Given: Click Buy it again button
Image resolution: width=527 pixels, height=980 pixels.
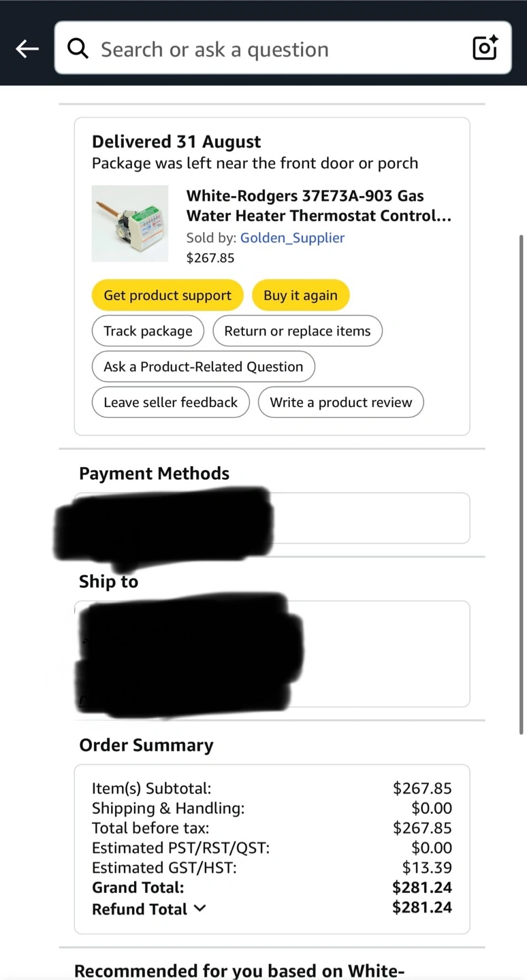Looking at the screenshot, I should (300, 295).
